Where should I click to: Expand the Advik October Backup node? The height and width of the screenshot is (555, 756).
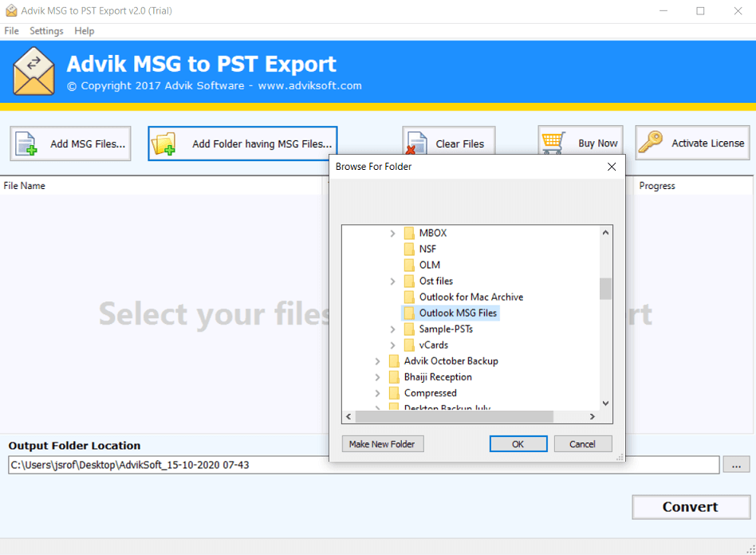377,361
